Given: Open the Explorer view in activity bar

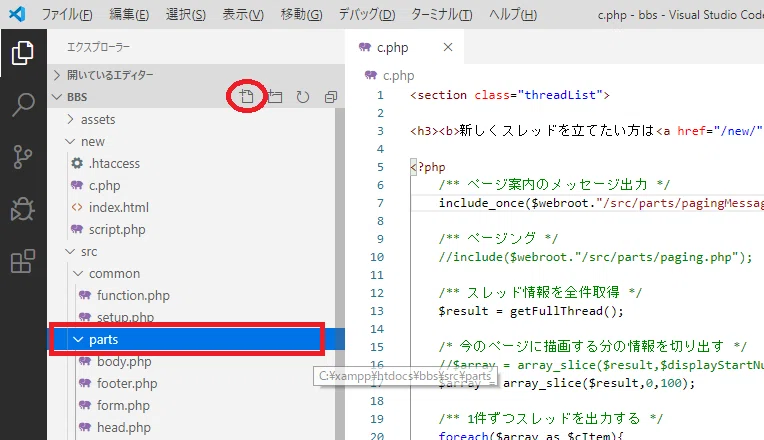Looking at the screenshot, I should (x=22, y=53).
